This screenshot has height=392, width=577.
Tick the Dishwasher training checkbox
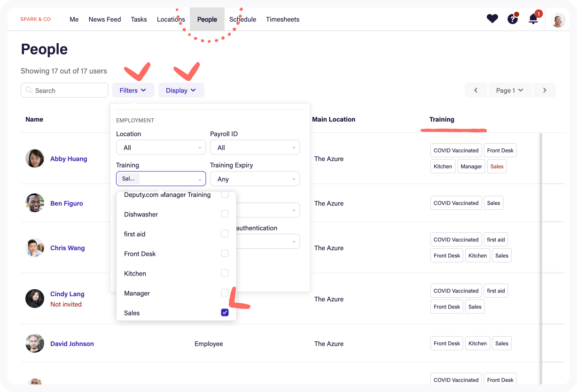(225, 214)
